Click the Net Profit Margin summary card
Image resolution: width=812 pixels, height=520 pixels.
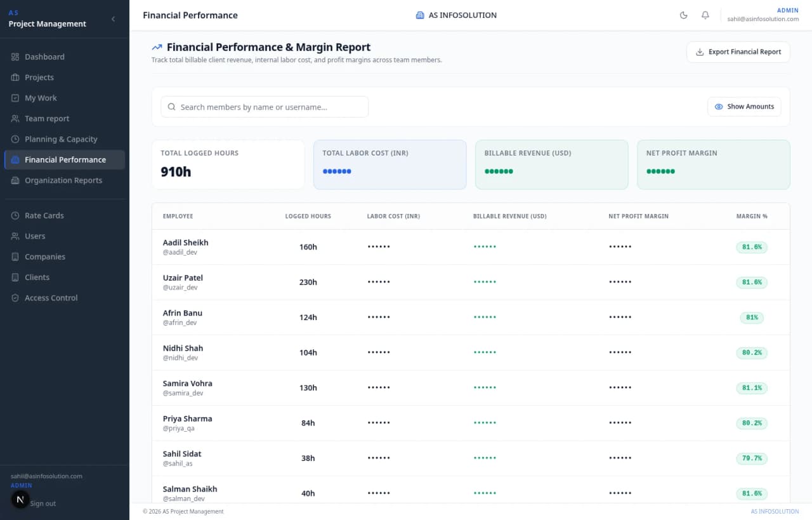pyautogui.click(x=714, y=164)
